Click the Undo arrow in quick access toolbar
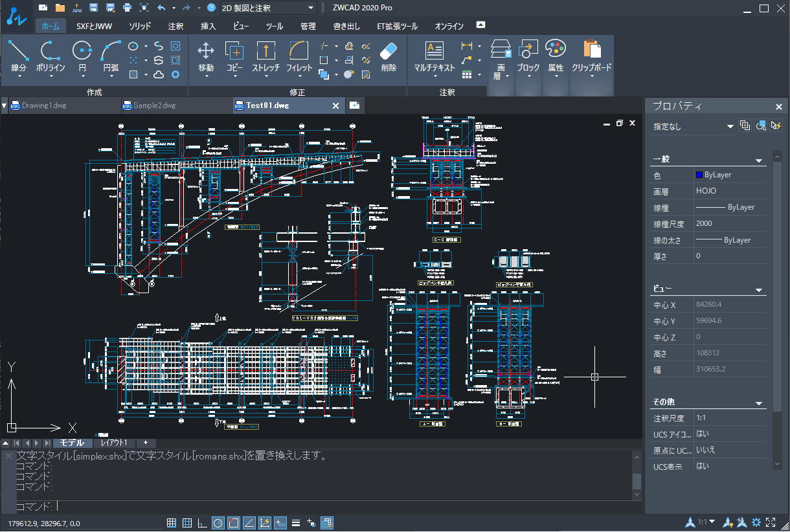This screenshot has width=790, height=532. tap(161, 8)
